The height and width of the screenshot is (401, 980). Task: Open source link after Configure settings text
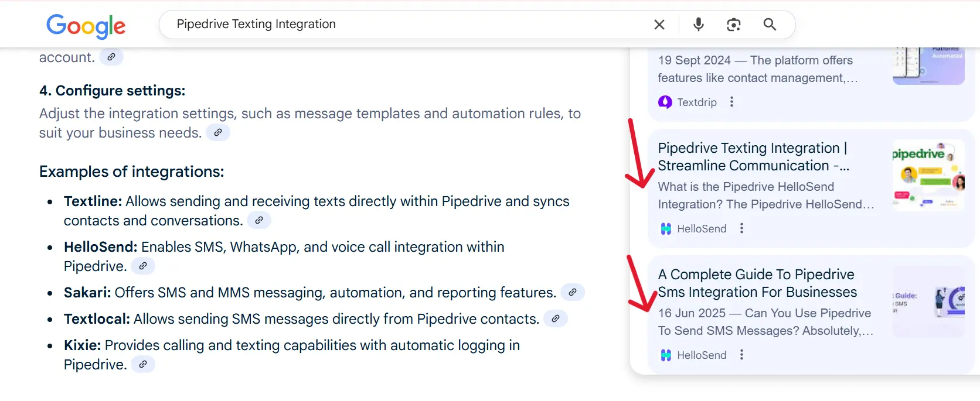(217, 133)
